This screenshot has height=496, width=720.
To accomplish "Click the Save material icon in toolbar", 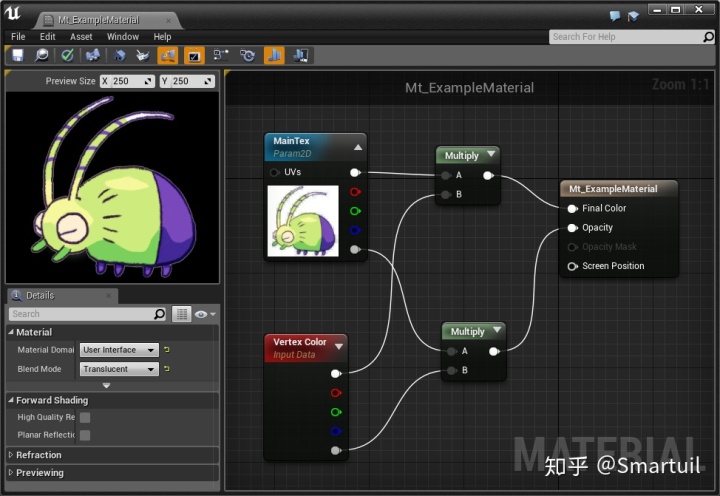I will (x=17, y=56).
